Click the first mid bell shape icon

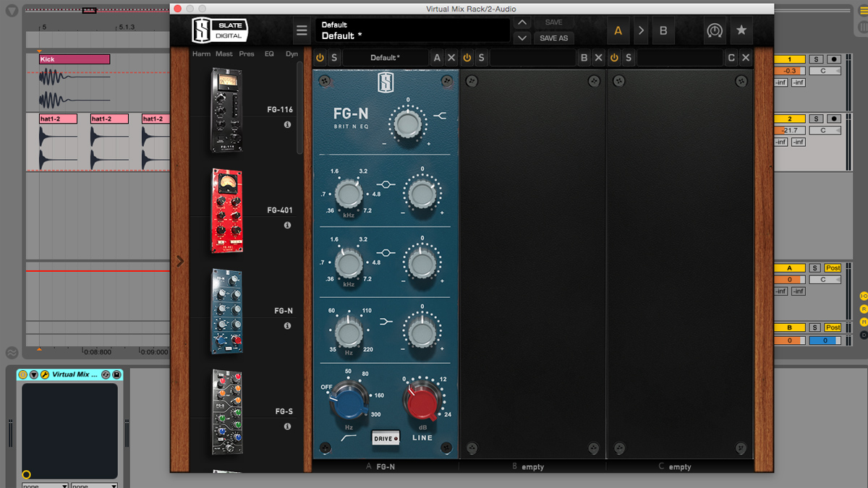coord(386,185)
